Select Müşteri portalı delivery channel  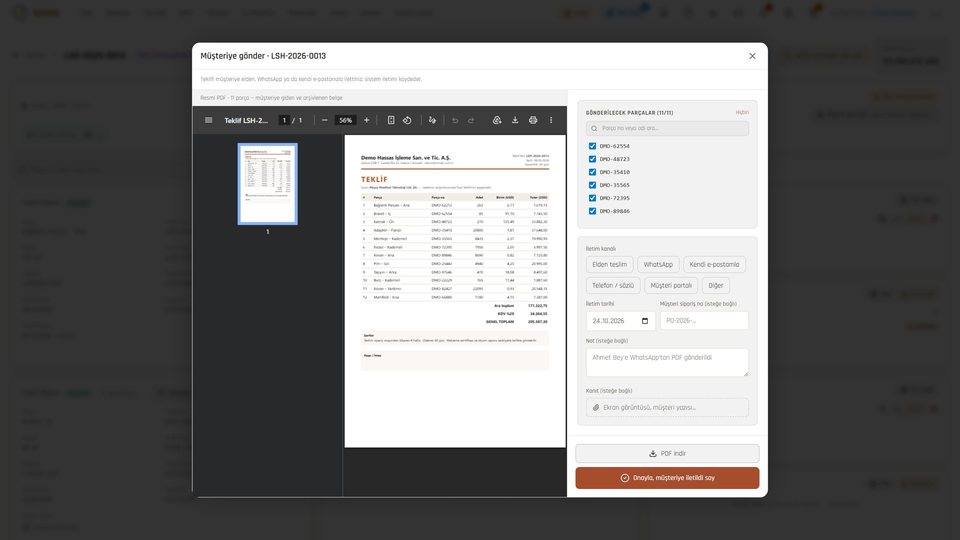coord(671,285)
